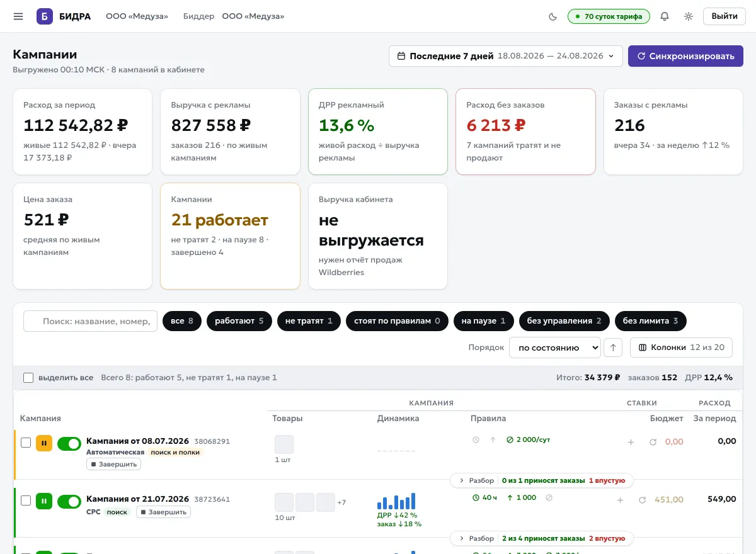
Task: Click yellow pause icon for campaign 38068291
Action: tap(44, 443)
